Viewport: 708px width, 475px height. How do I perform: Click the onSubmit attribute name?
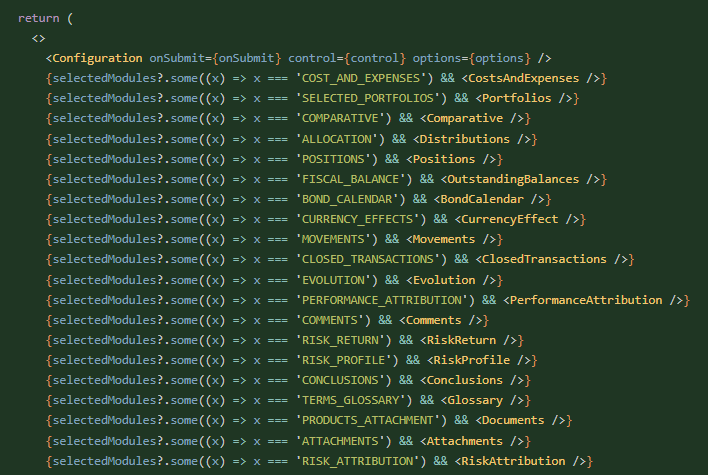point(177,58)
